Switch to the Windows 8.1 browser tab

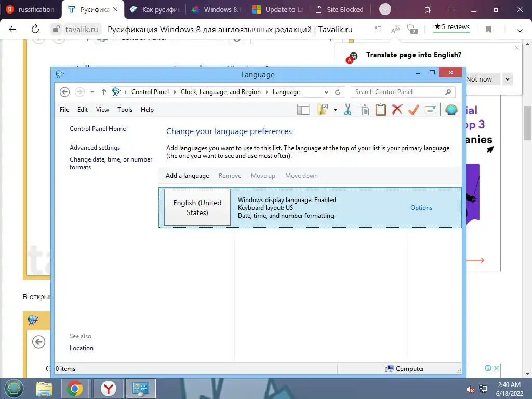coord(217,9)
